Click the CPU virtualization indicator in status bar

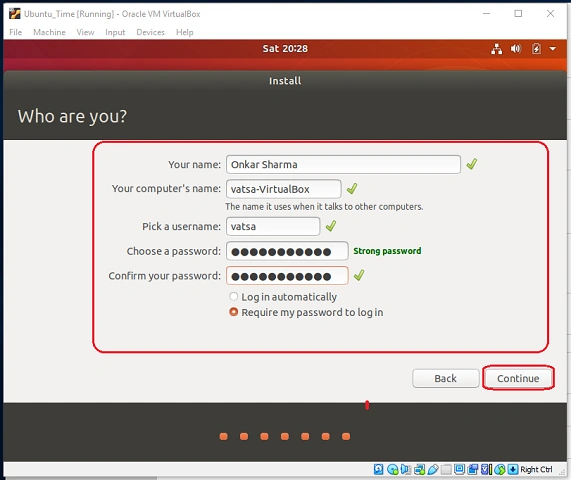tap(486, 469)
